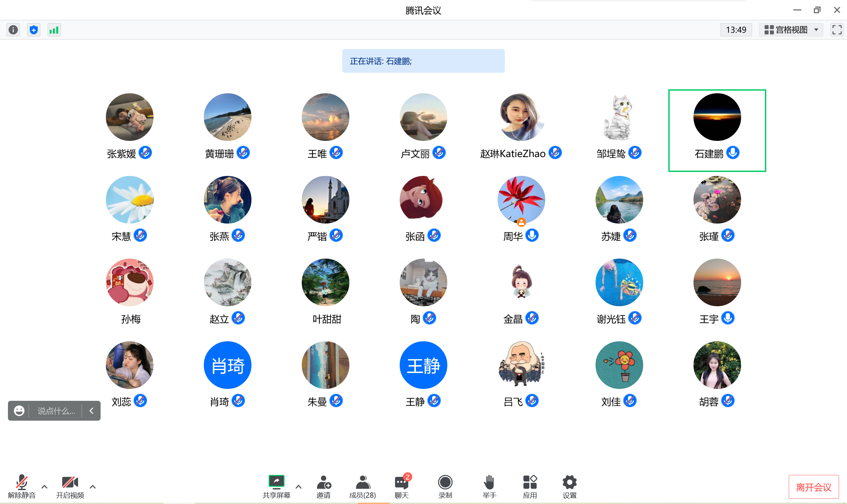Open the 聊天 chat with 2 unread
Image resolution: width=847 pixels, height=504 pixels.
tap(402, 486)
